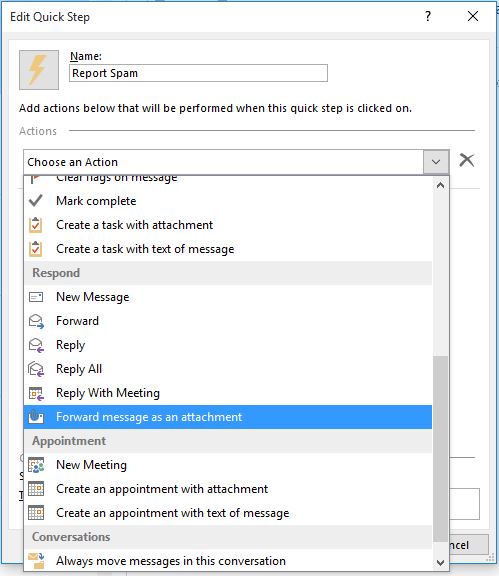Click the action list scrollbar thumb
This screenshot has width=499, height=576.
click(440, 449)
